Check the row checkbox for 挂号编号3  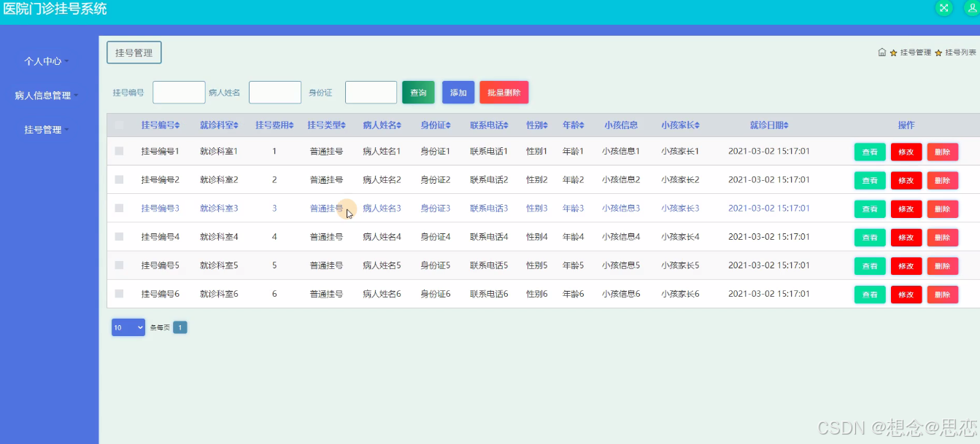[119, 208]
